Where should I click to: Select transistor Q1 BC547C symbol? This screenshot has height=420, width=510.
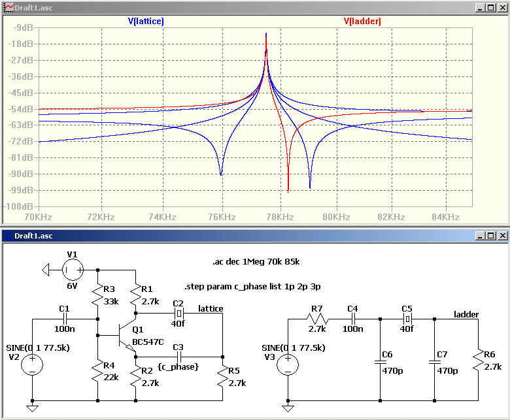(127, 335)
